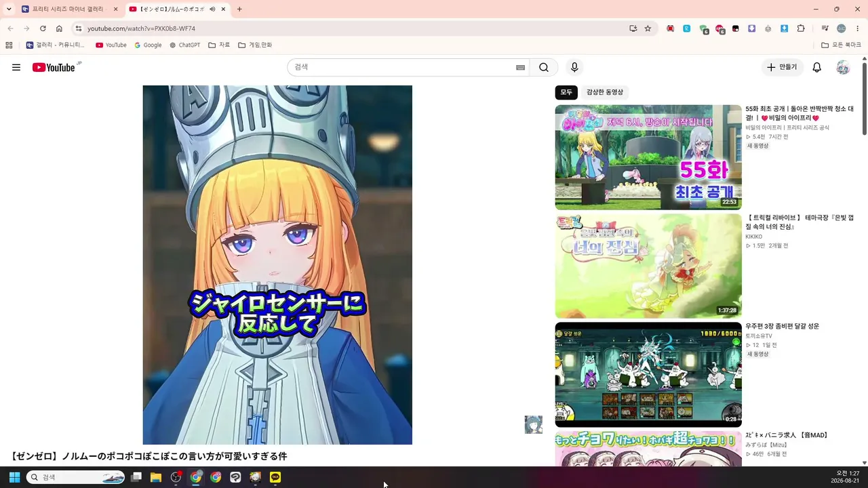Open the Extensions puzzle-piece menu
Viewport: 868px width, 488px height.
point(801,28)
